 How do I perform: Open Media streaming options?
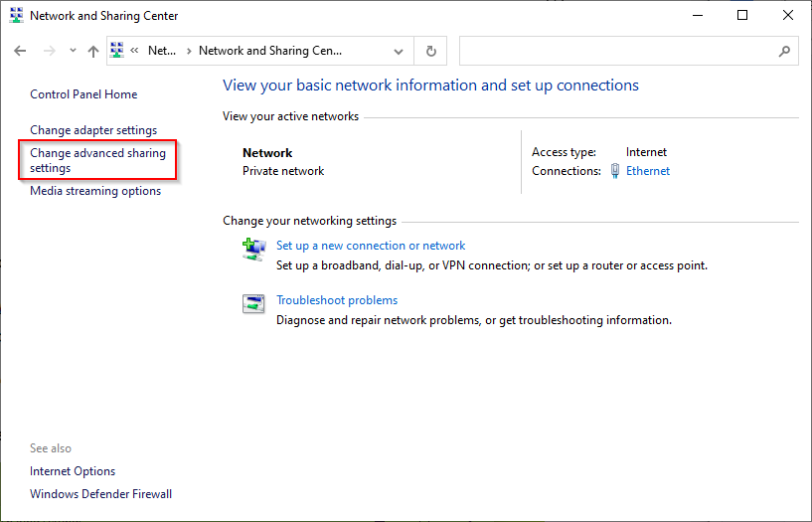[x=95, y=191]
